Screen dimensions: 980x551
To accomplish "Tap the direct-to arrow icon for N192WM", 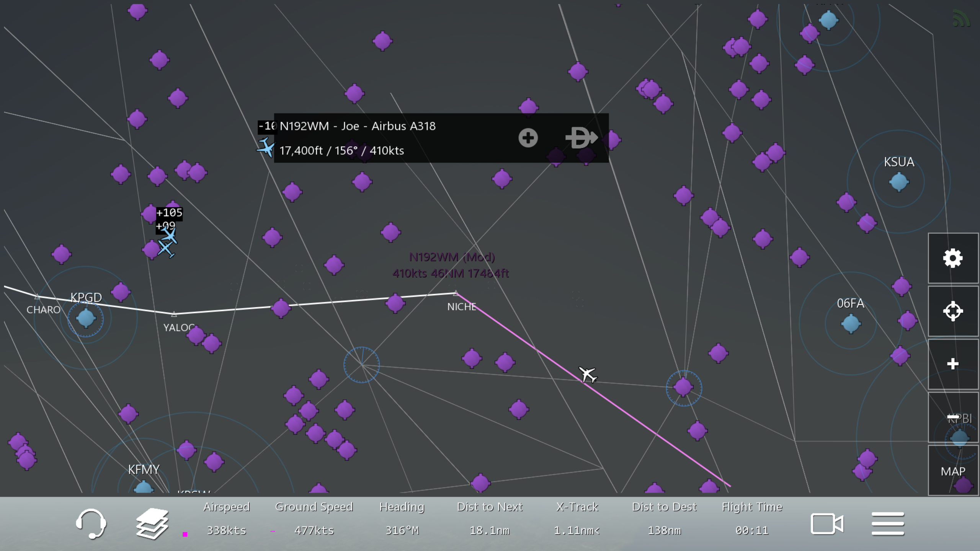I will pyautogui.click(x=581, y=138).
